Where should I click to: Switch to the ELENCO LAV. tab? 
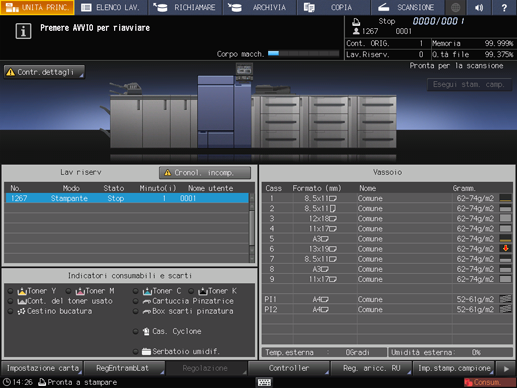[111, 7]
